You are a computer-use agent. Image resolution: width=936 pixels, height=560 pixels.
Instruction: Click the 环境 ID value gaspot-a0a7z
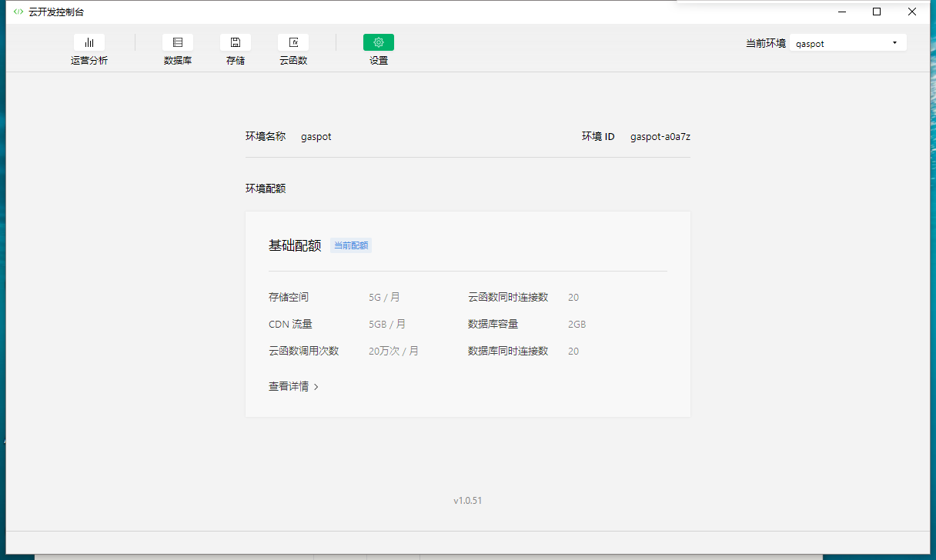(x=660, y=136)
